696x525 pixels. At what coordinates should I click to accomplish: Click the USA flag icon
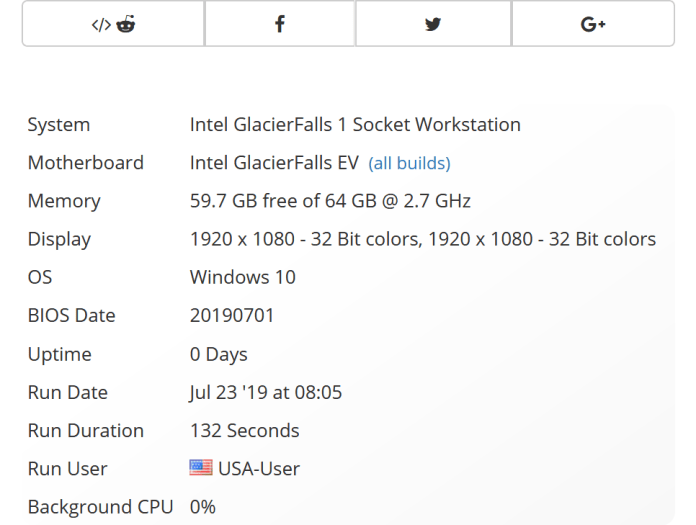[x=201, y=468]
